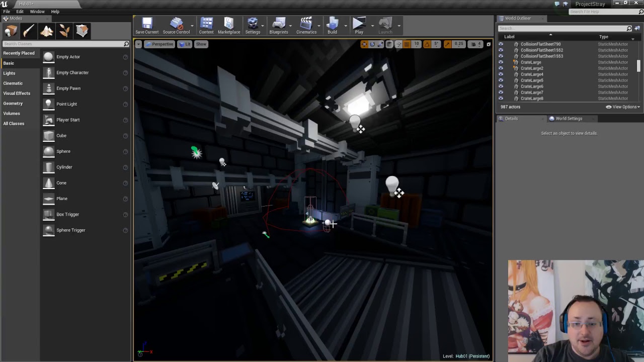
Task: Click the Lit view mode button
Action: (185, 44)
